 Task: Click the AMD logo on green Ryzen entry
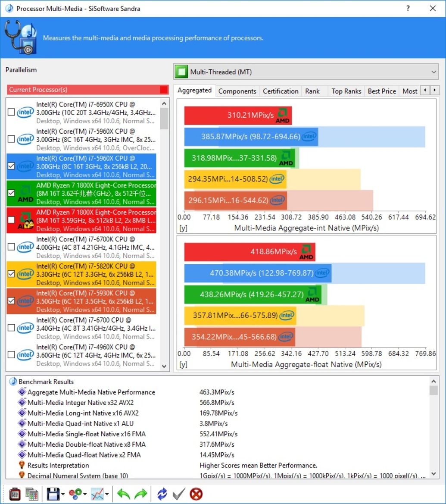click(25, 194)
